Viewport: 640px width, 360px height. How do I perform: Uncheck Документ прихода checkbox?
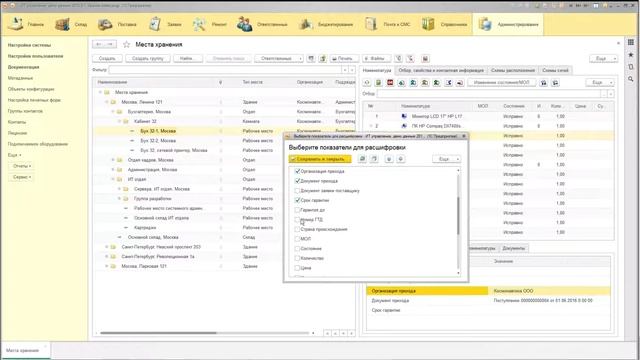point(297,181)
